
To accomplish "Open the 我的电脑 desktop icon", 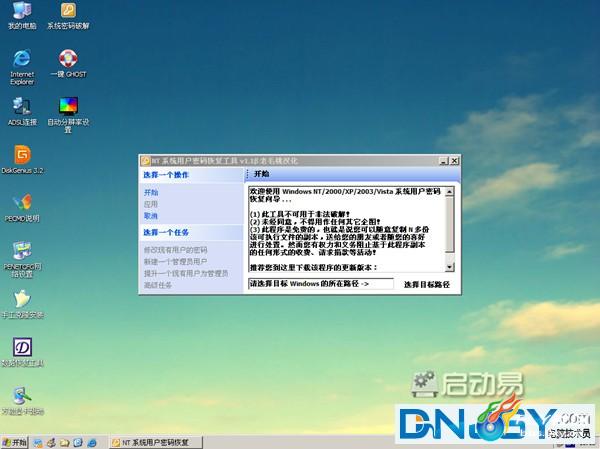I will (22, 15).
